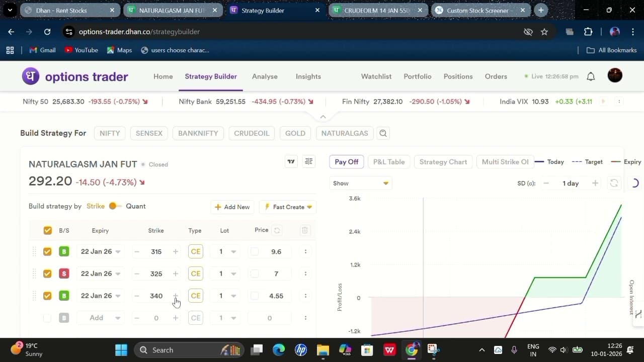Search instruments with the magnifier icon

[x=383, y=133]
